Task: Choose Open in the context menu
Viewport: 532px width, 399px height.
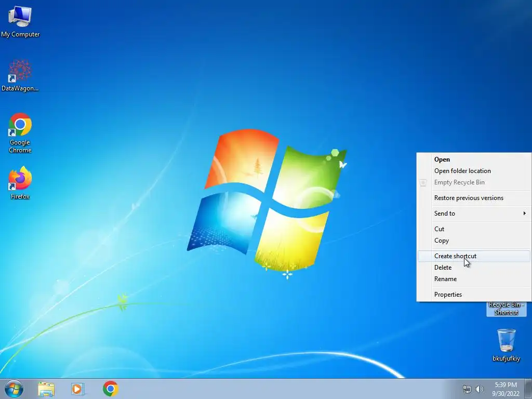Action: [x=474, y=159]
